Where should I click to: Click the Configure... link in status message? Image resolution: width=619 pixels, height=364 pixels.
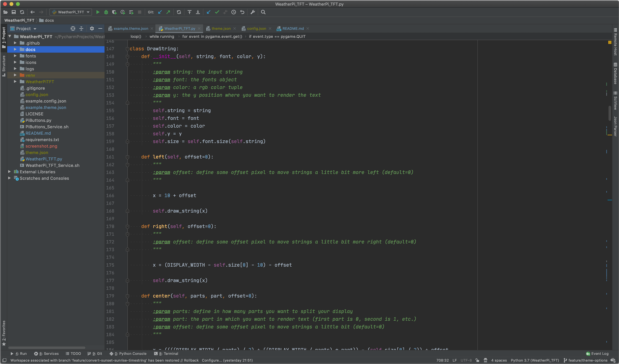pos(212,360)
